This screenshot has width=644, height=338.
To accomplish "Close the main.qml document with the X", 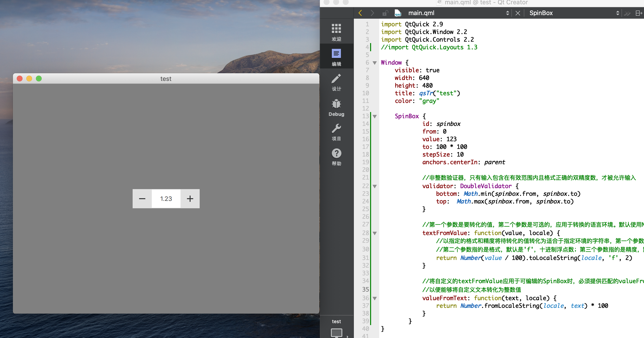I will click(518, 13).
